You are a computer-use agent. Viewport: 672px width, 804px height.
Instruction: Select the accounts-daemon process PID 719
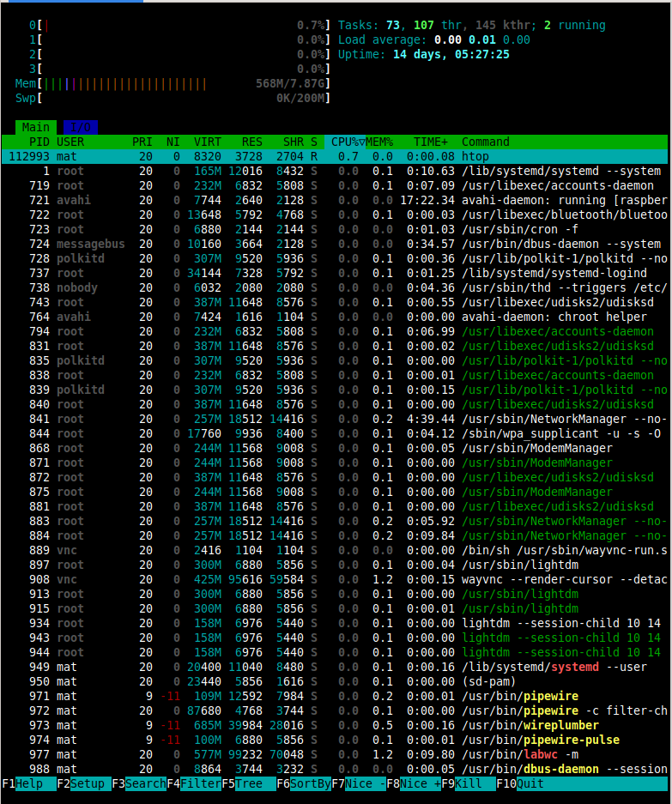pos(335,185)
